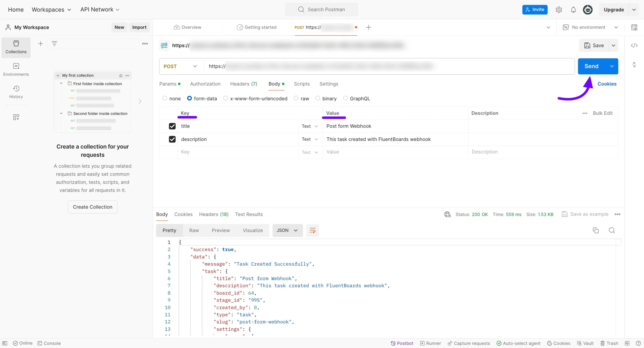Select the none body type
Image resolution: width=644 pixels, height=348 pixels.
pyautogui.click(x=165, y=98)
